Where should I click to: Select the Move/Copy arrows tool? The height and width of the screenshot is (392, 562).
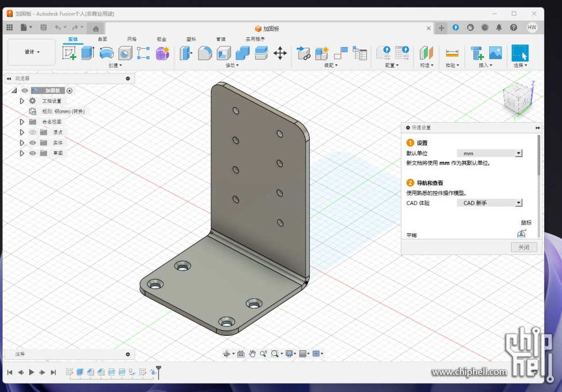(280, 53)
